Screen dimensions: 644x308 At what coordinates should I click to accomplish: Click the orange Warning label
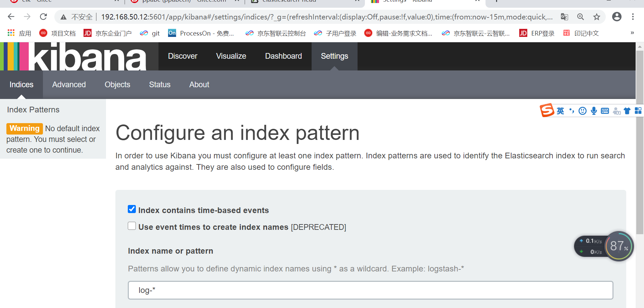tap(24, 129)
